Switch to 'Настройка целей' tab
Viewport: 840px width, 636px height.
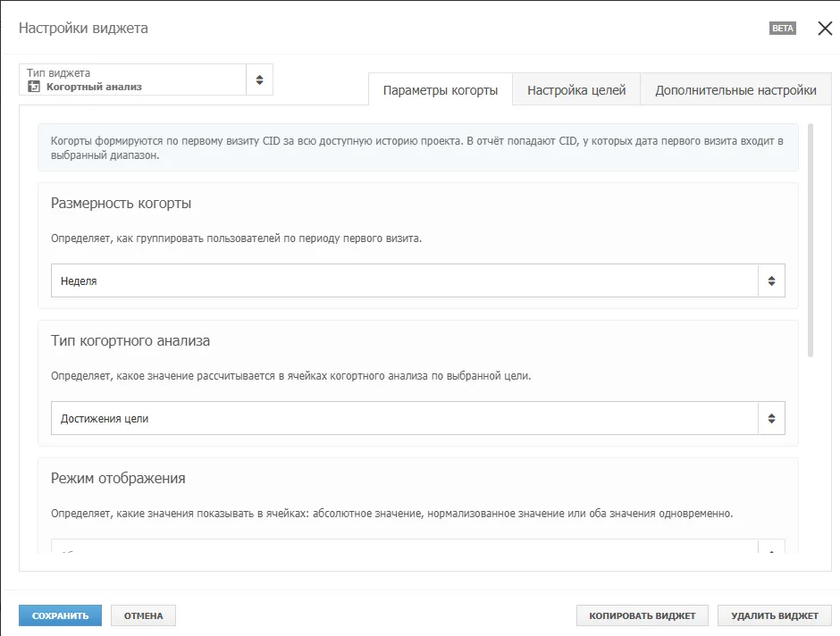(576, 90)
